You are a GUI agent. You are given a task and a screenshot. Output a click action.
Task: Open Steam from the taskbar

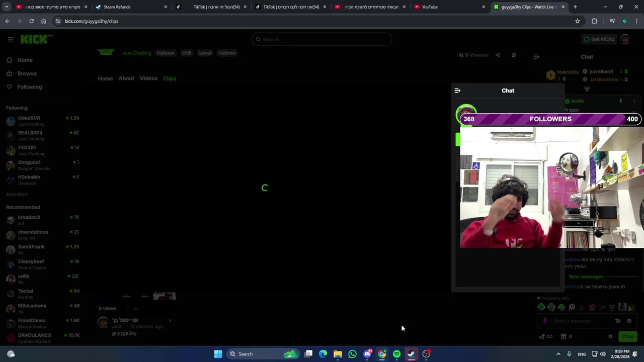click(x=411, y=354)
